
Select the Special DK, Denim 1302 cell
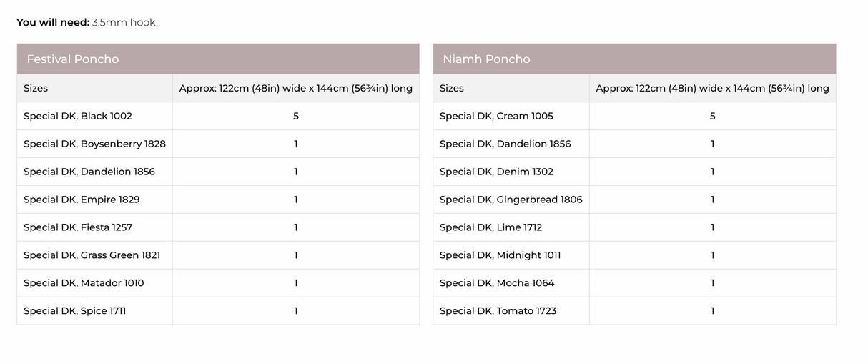click(511, 172)
